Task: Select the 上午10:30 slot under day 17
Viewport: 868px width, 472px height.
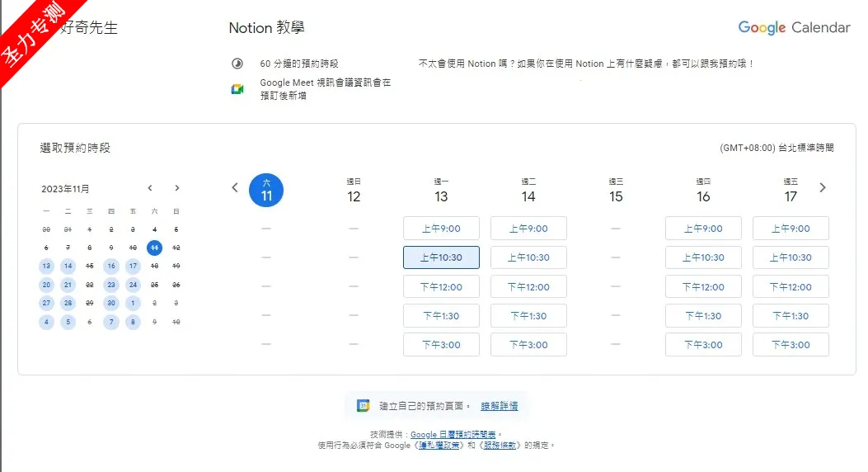Action: pos(791,257)
